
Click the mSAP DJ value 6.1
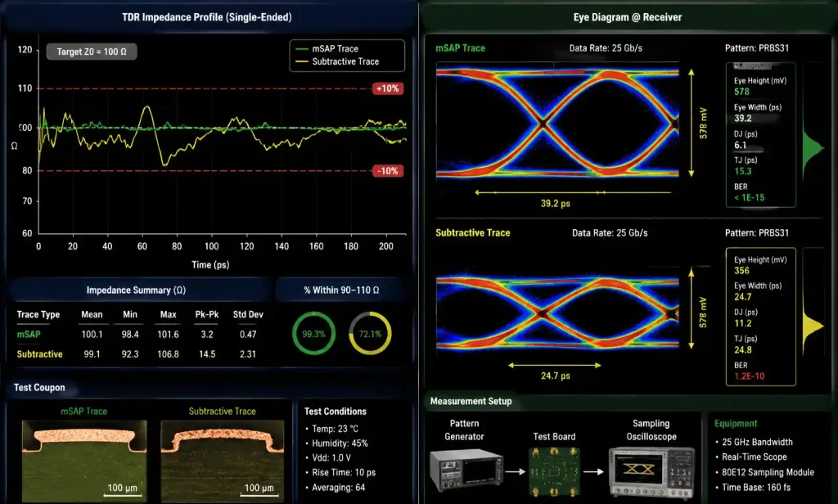740,146
